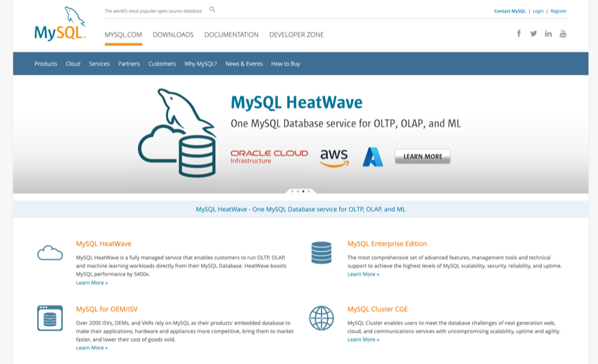Click the LEARN MORE banner button

coord(423,157)
